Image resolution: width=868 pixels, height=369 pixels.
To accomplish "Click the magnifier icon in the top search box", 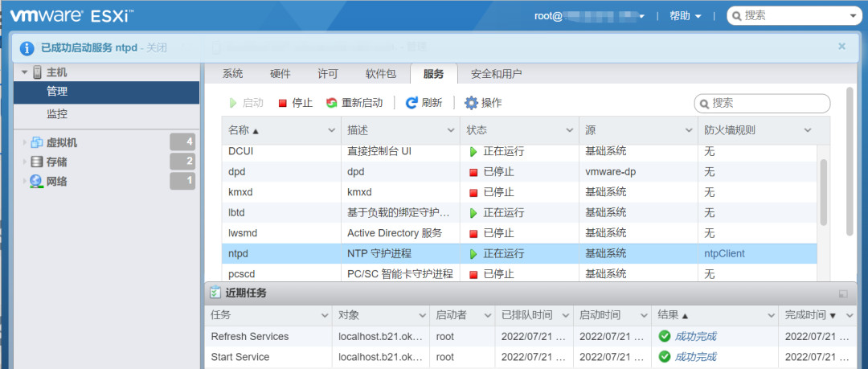I will tap(737, 16).
